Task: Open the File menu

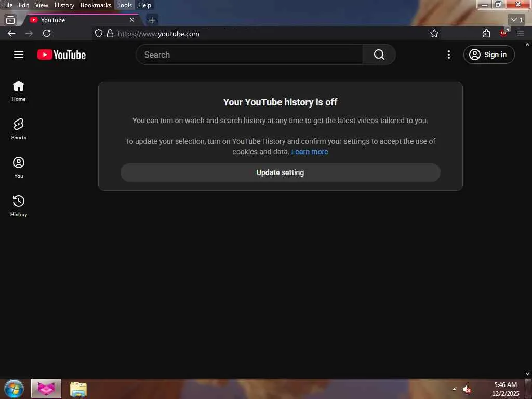Action: [x=8, y=5]
